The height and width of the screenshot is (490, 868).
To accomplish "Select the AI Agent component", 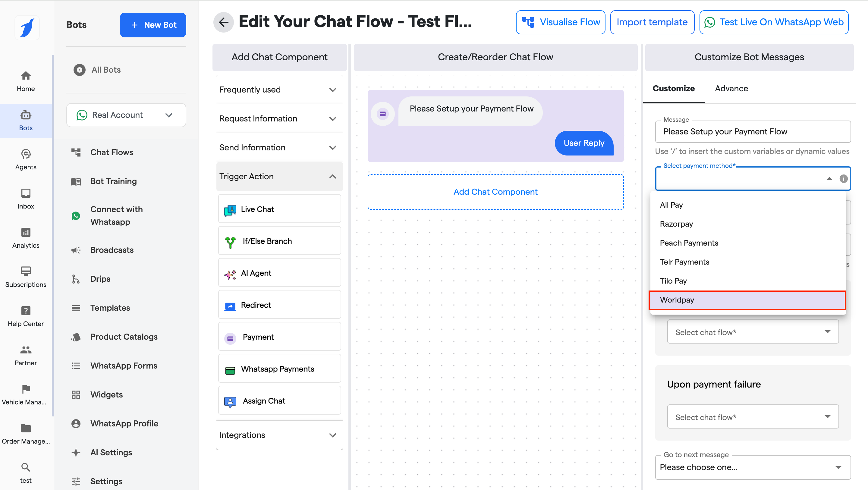I will pos(279,273).
